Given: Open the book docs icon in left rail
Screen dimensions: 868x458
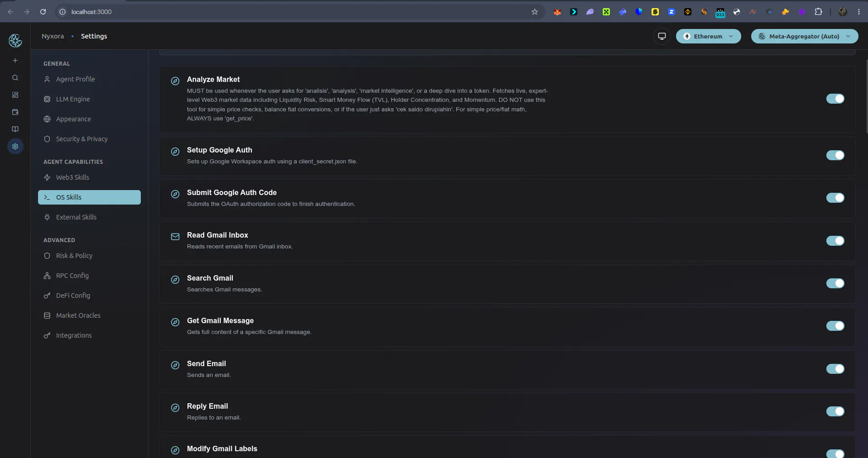Looking at the screenshot, I should pos(15,129).
